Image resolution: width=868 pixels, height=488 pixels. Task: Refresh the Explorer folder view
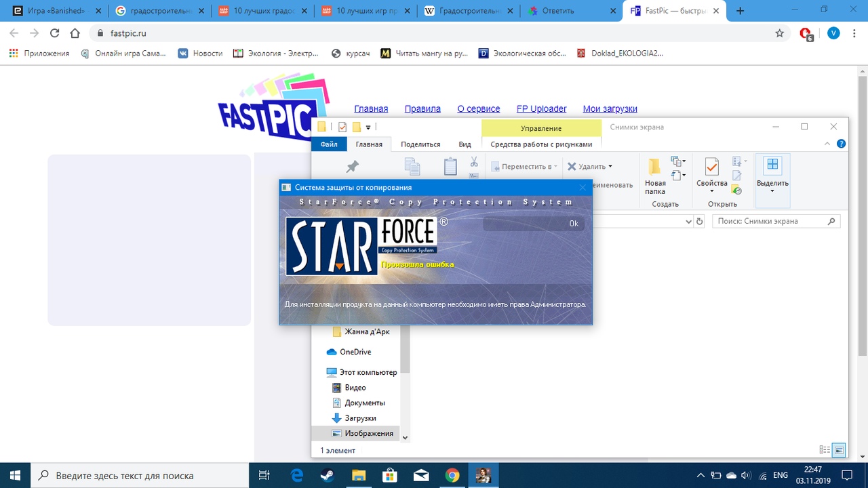pos(700,222)
